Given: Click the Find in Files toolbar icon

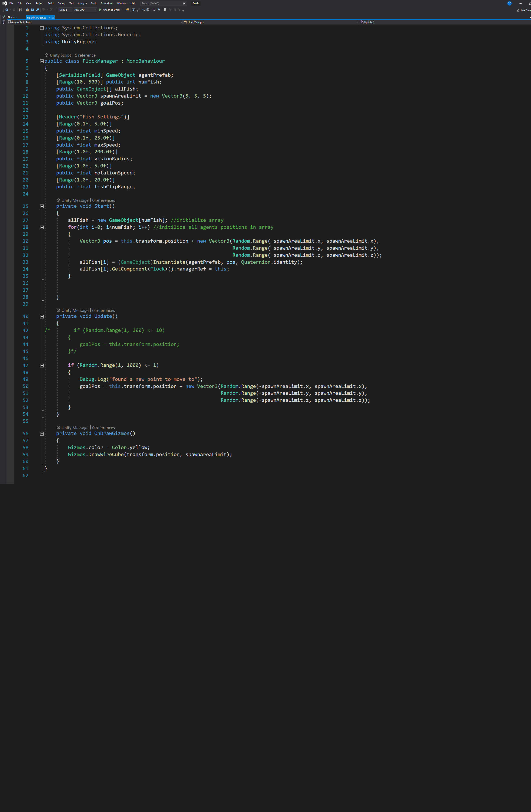Looking at the screenshot, I should coord(127,10).
